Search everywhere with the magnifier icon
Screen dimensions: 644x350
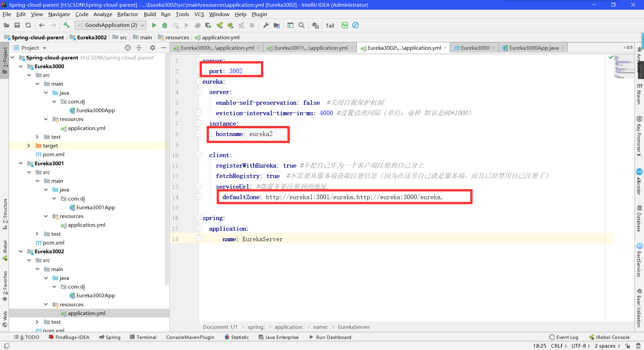(x=302, y=25)
